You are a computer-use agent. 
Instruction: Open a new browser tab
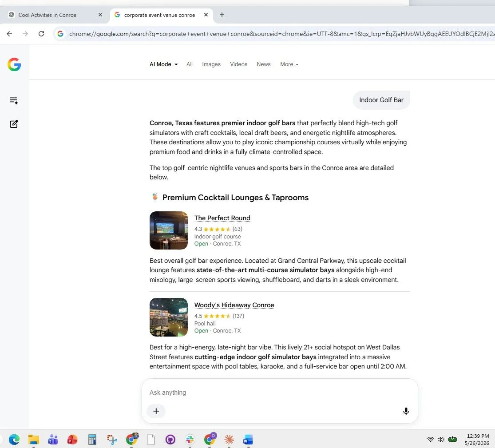222,15
